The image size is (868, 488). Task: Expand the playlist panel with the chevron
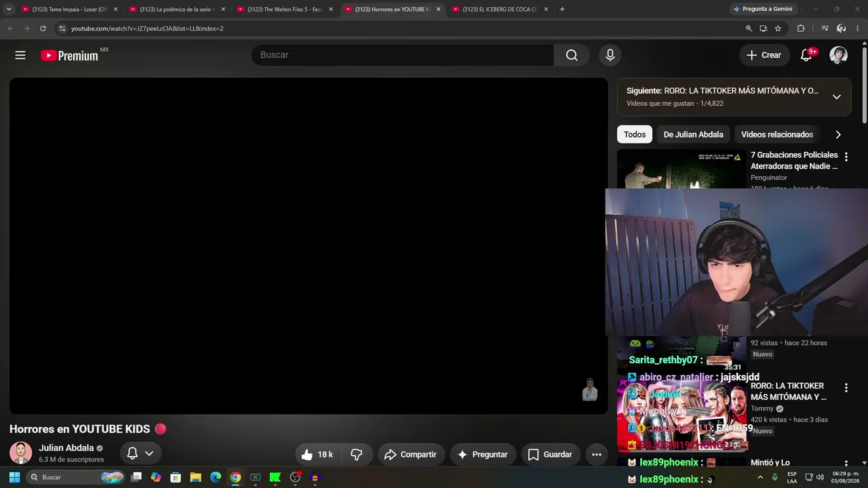pos(837,97)
